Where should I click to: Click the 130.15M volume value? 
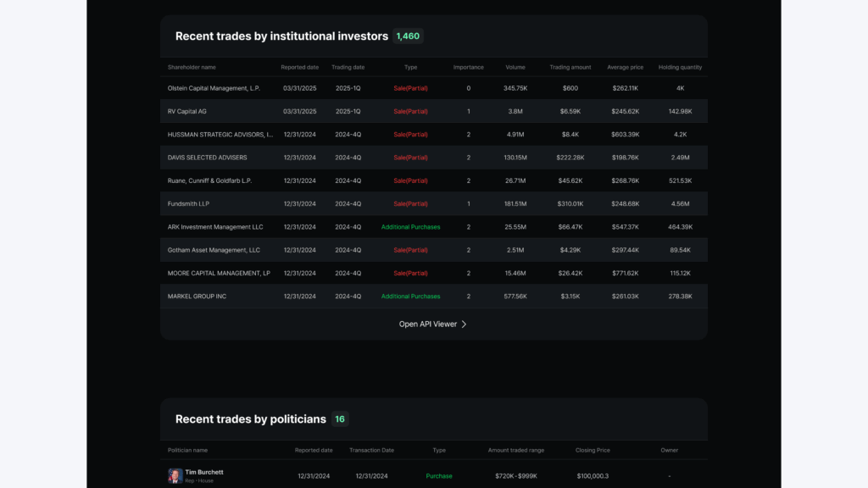(515, 158)
